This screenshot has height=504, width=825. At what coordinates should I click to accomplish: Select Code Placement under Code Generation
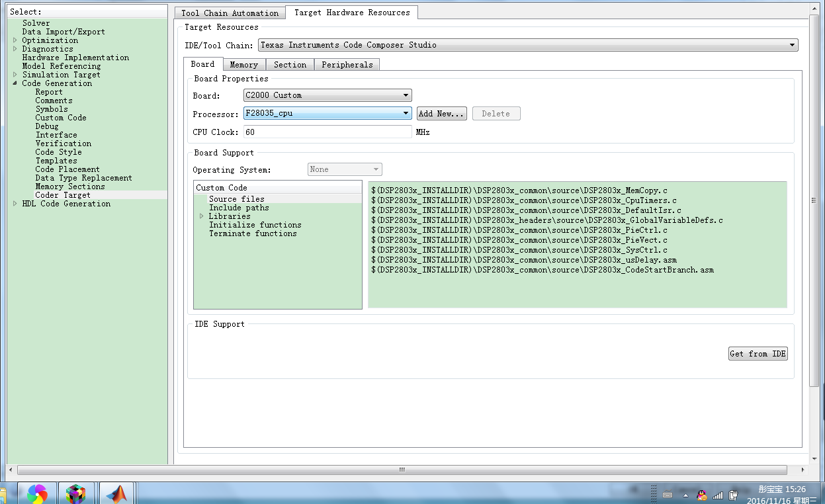click(67, 169)
